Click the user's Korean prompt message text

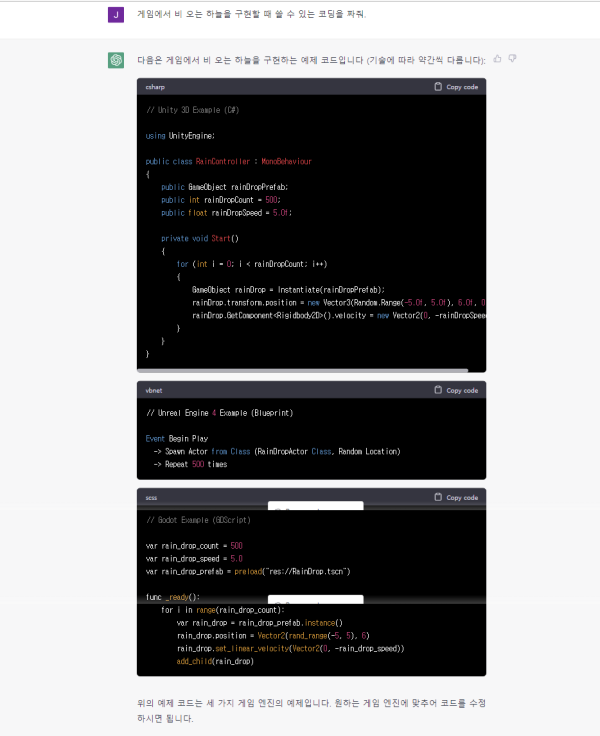tap(251, 14)
